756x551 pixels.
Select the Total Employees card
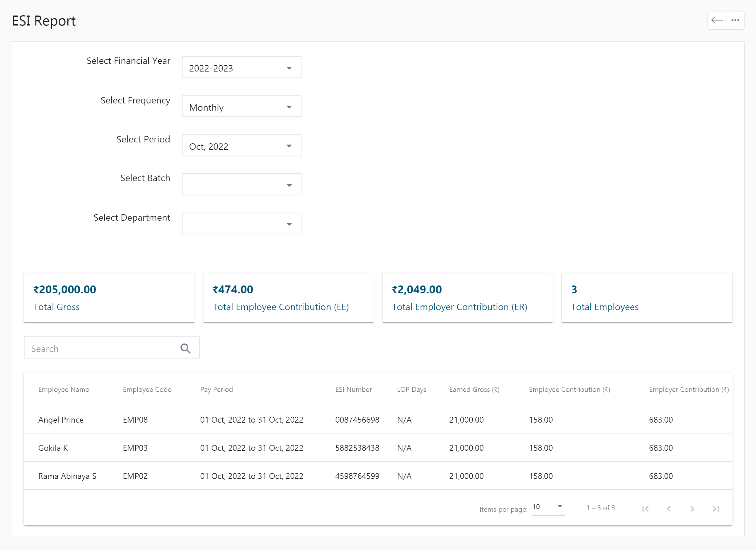point(647,297)
